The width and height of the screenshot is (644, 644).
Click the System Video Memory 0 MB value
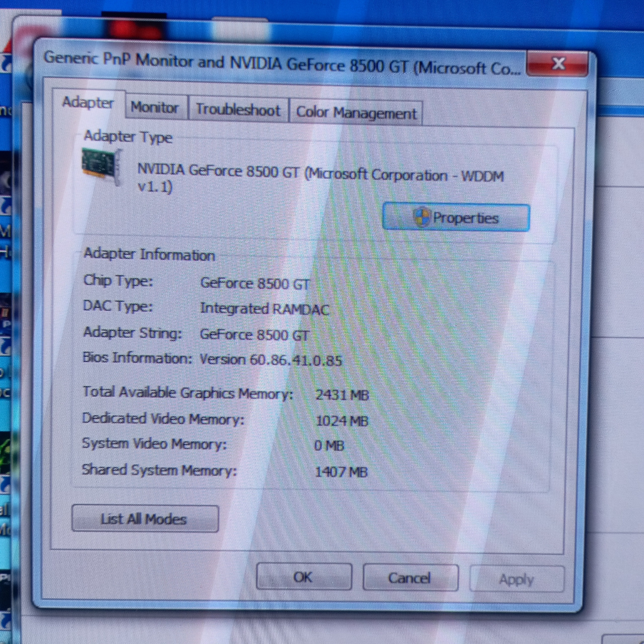click(x=329, y=446)
